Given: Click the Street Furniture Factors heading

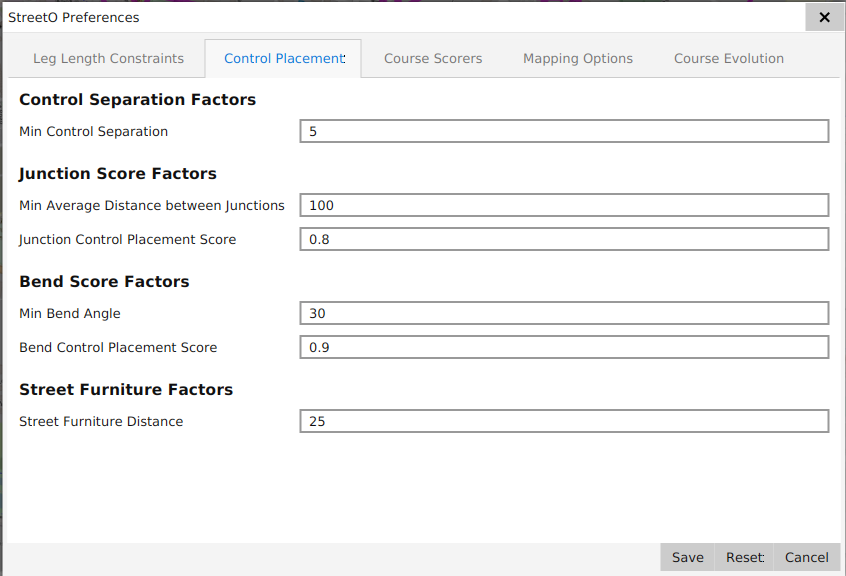Looking at the screenshot, I should (126, 390).
